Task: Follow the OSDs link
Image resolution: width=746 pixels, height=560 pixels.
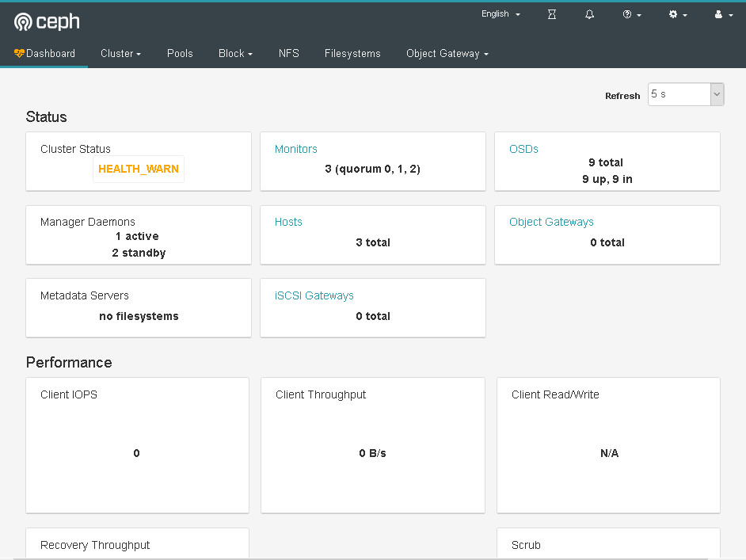Action: pos(523,149)
